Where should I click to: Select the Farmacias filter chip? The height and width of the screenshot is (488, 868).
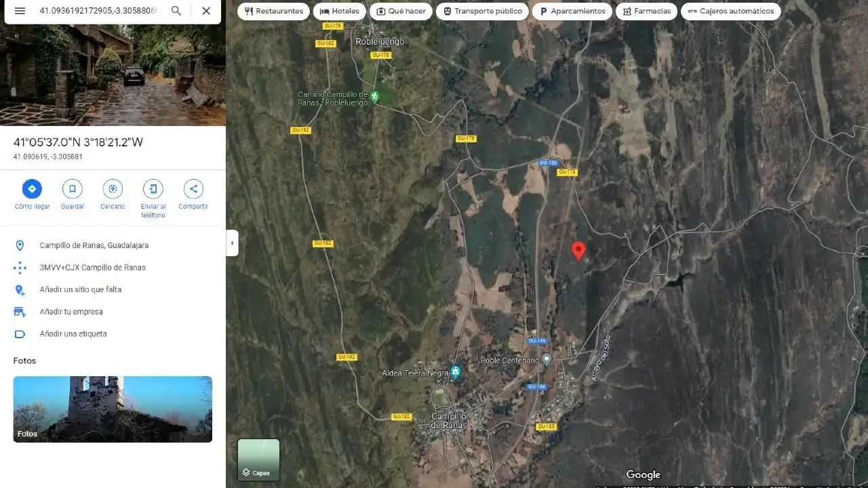pos(646,12)
